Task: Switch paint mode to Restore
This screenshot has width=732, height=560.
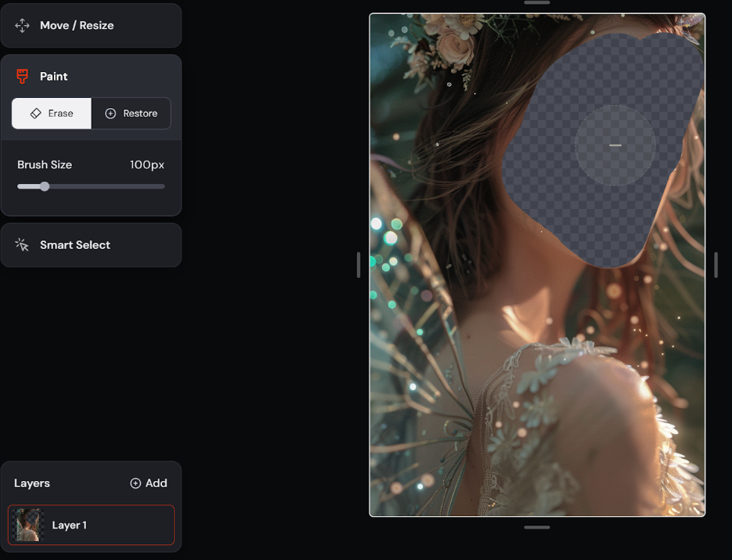Action: (132, 114)
